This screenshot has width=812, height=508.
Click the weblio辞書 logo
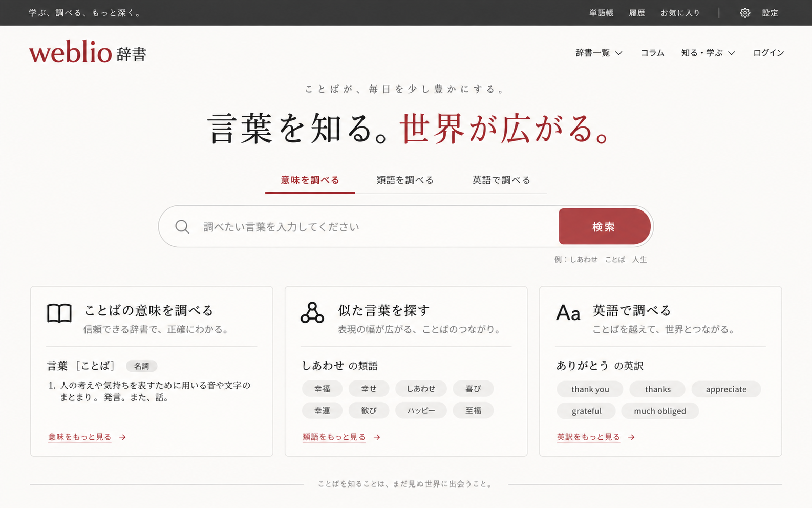(88, 53)
